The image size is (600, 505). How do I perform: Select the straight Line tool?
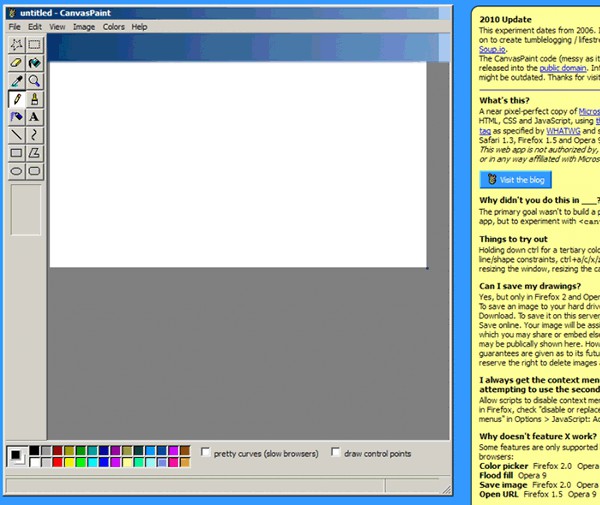(16, 135)
